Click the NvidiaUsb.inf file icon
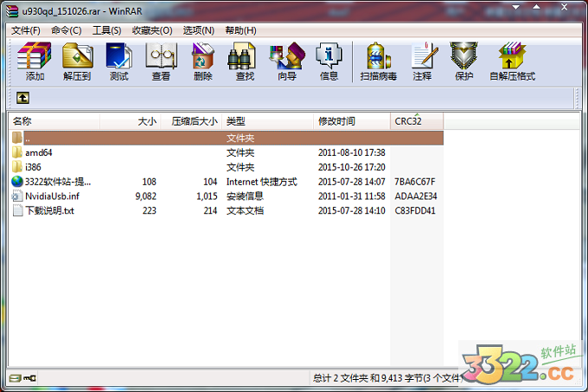 [17, 196]
